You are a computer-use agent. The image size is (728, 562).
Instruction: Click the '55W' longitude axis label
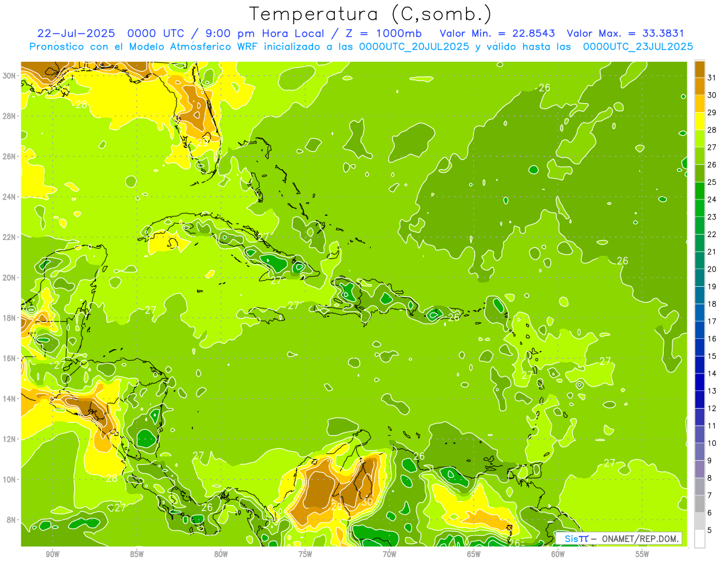point(642,554)
